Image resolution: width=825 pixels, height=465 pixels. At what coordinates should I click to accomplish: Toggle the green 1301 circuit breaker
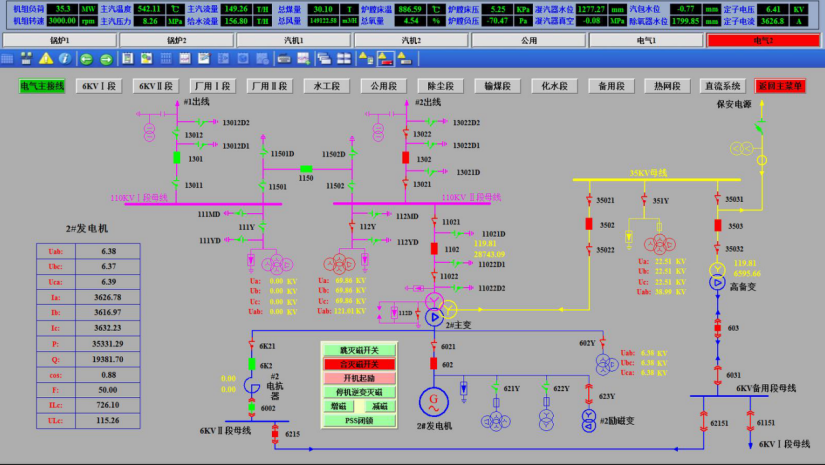click(x=176, y=158)
